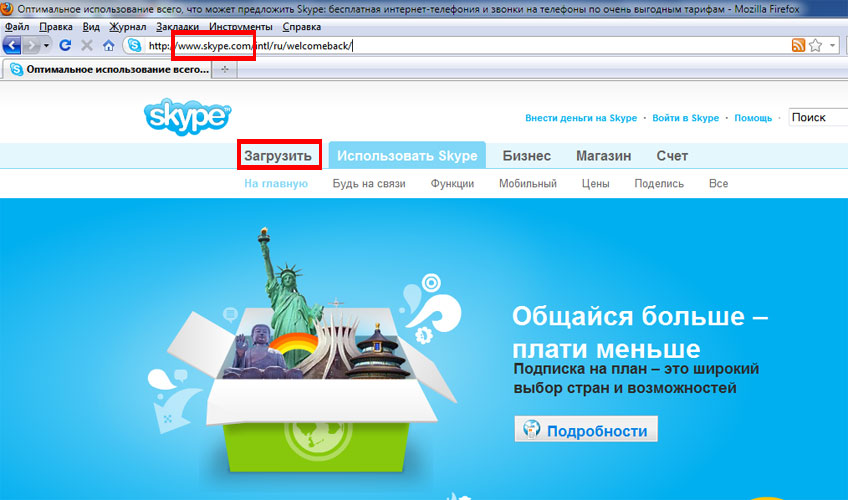Open the back/forward history dropdown arrow
Image resolution: width=848 pixels, height=500 pixels.
pyautogui.click(x=47, y=45)
